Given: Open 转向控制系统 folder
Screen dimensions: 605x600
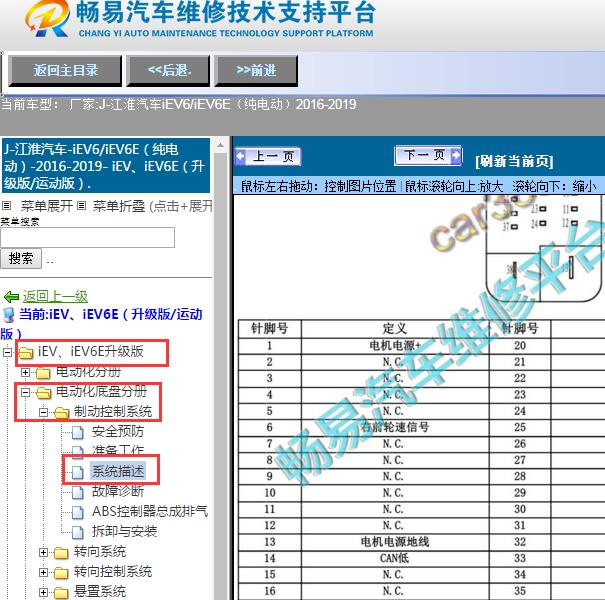Looking at the screenshot, I should pos(113,572).
